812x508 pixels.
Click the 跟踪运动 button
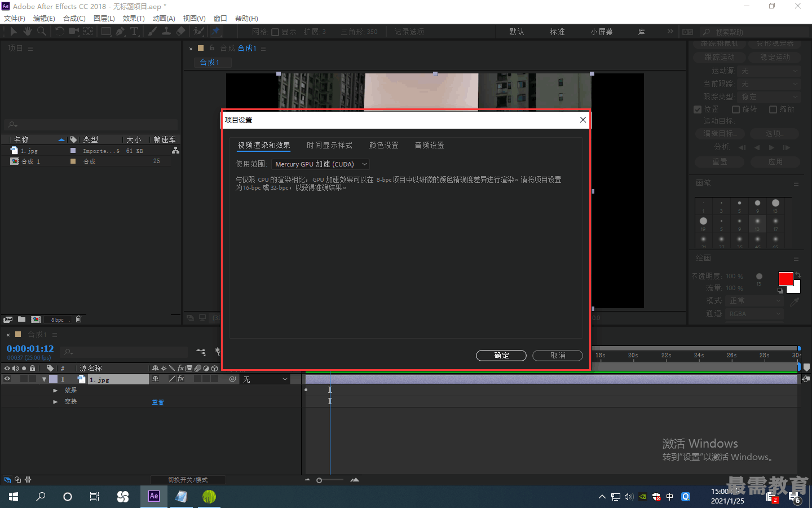[x=720, y=57]
